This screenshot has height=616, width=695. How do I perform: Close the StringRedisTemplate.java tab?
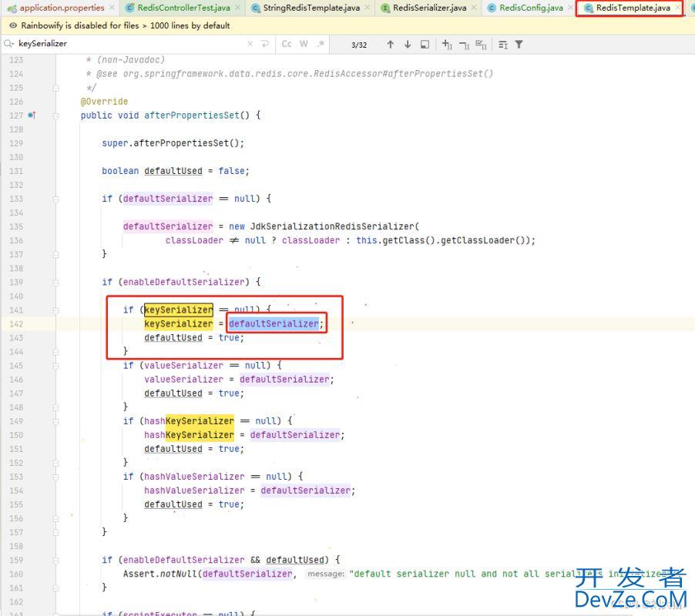coord(368,8)
